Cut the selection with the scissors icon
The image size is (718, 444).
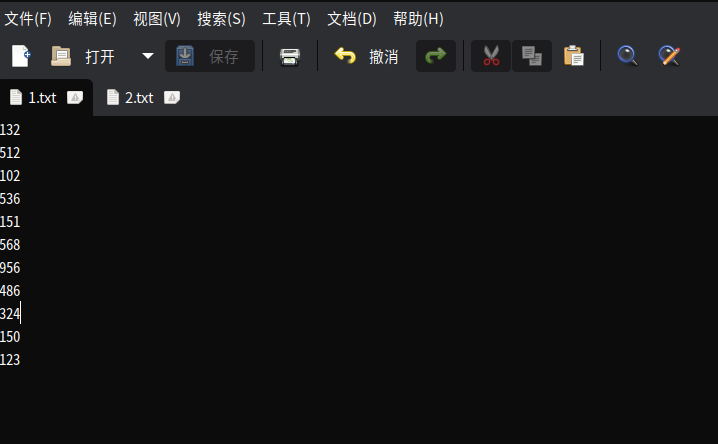pos(491,56)
